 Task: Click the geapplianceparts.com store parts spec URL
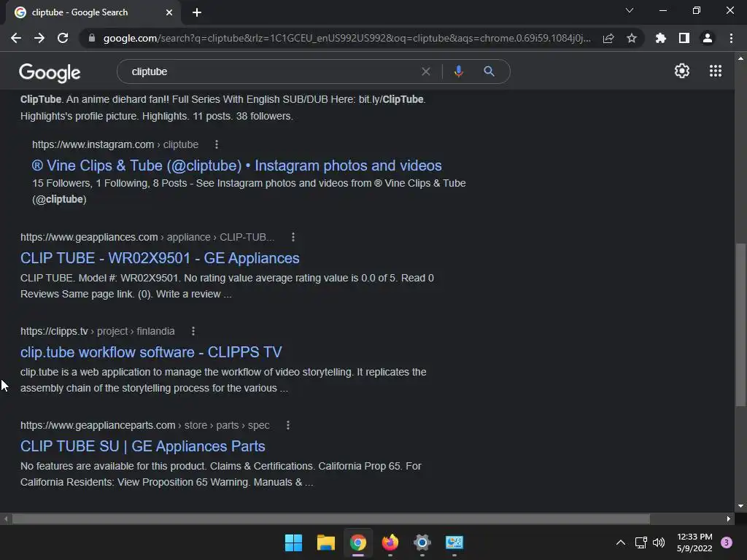tap(145, 425)
